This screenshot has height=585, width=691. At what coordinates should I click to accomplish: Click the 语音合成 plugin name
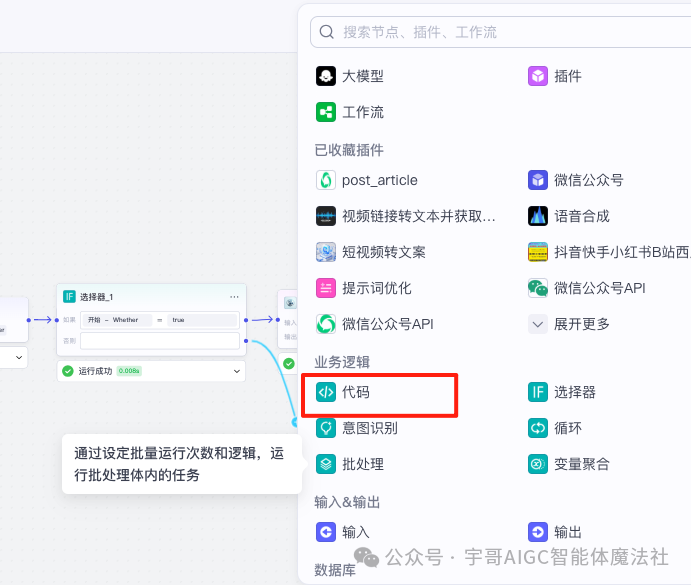582,216
